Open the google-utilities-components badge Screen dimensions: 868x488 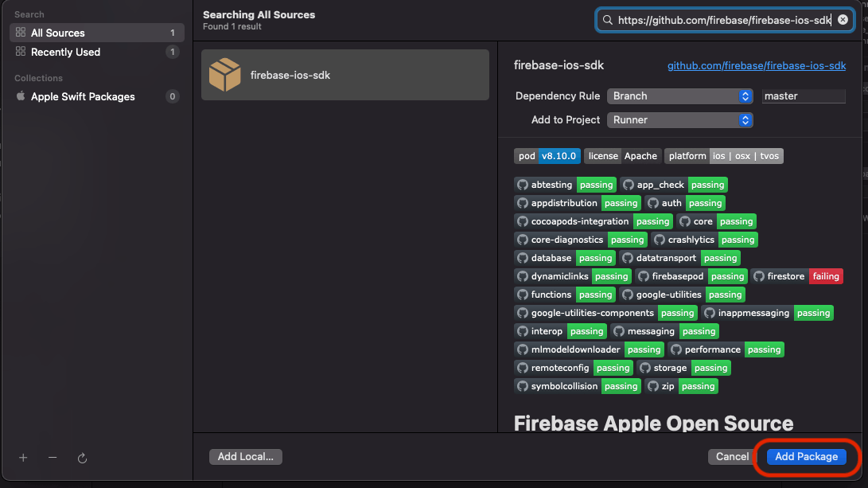click(x=605, y=312)
